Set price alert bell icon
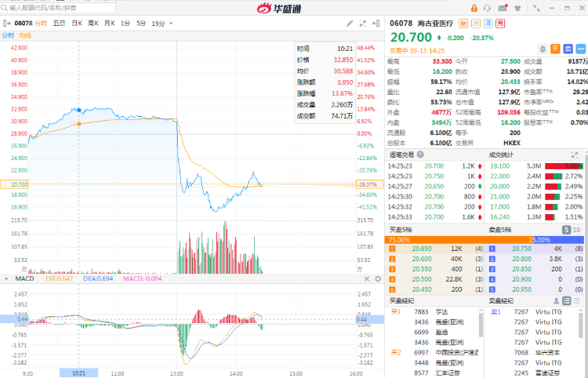Screen dimensions: 588x378 tap(543, 49)
